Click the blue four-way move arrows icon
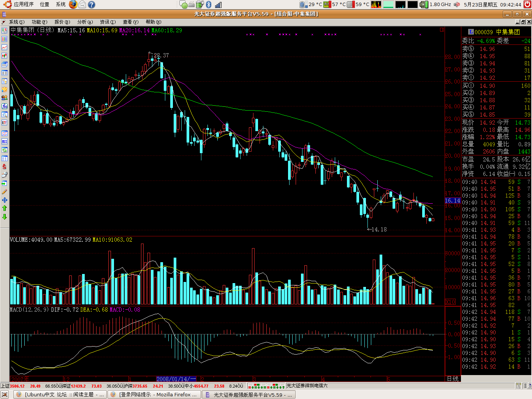This screenshot has width=532, height=399. click(x=5, y=200)
